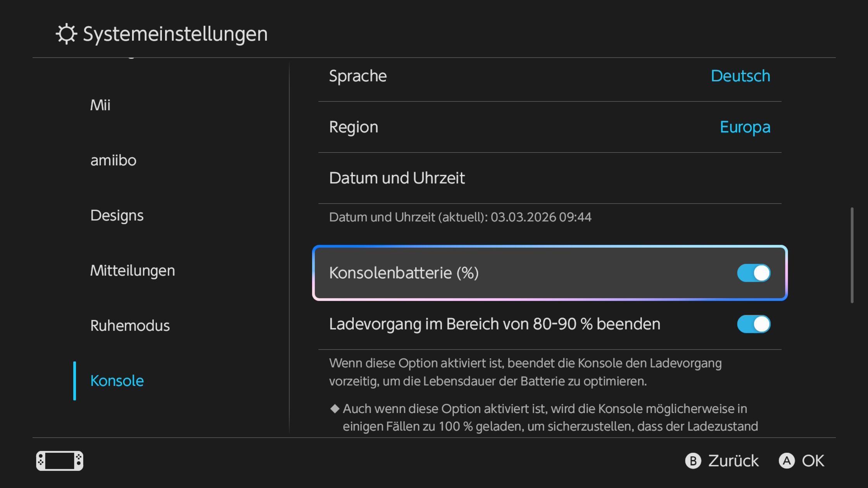
Task: Click the diamond bullet next to the charging note
Action: pyautogui.click(x=334, y=409)
